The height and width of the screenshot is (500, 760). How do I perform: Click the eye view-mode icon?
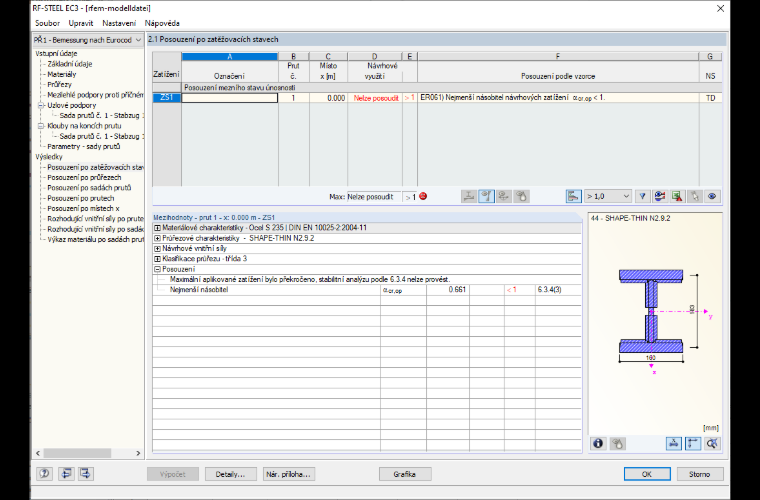712,196
